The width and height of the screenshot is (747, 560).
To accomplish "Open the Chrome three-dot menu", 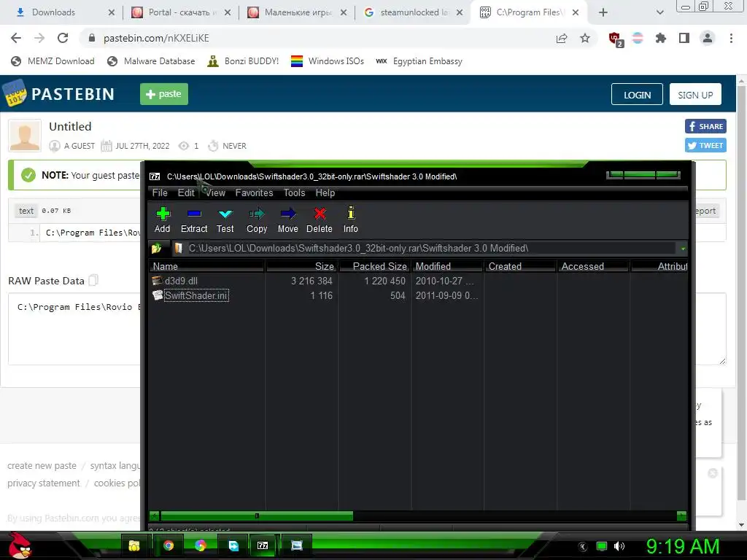I will point(731,38).
